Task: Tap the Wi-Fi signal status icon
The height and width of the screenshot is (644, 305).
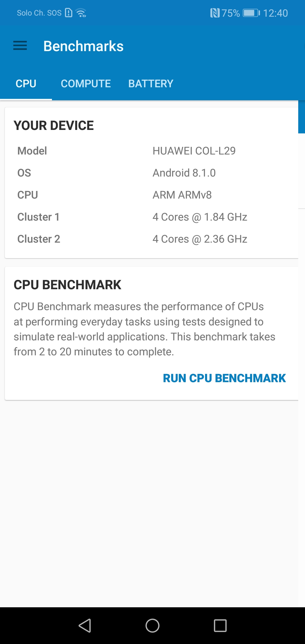Action: tap(81, 13)
